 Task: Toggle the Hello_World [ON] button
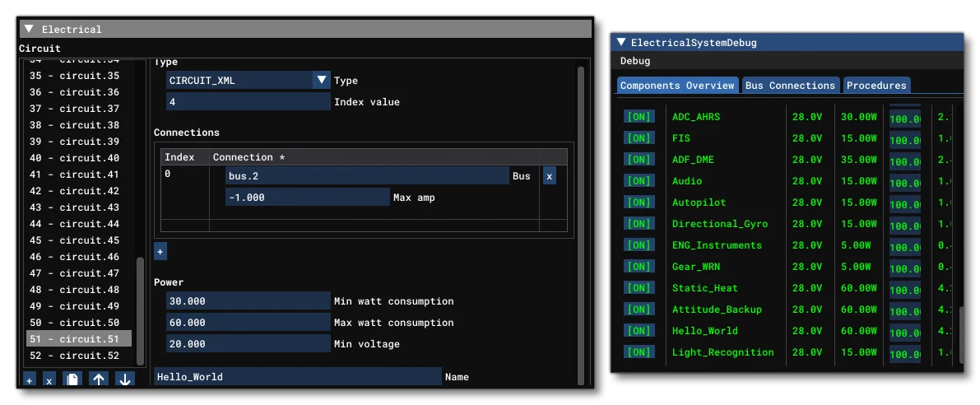pos(639,331)
